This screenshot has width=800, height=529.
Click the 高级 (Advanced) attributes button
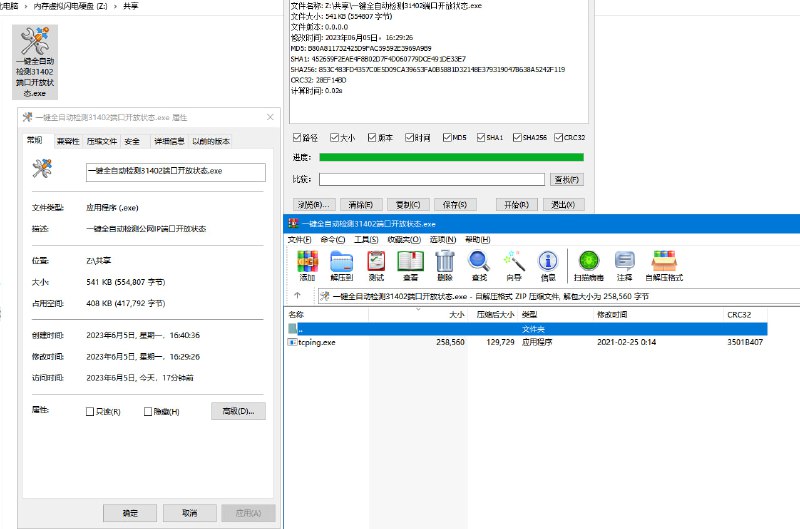tap(238, 411)
